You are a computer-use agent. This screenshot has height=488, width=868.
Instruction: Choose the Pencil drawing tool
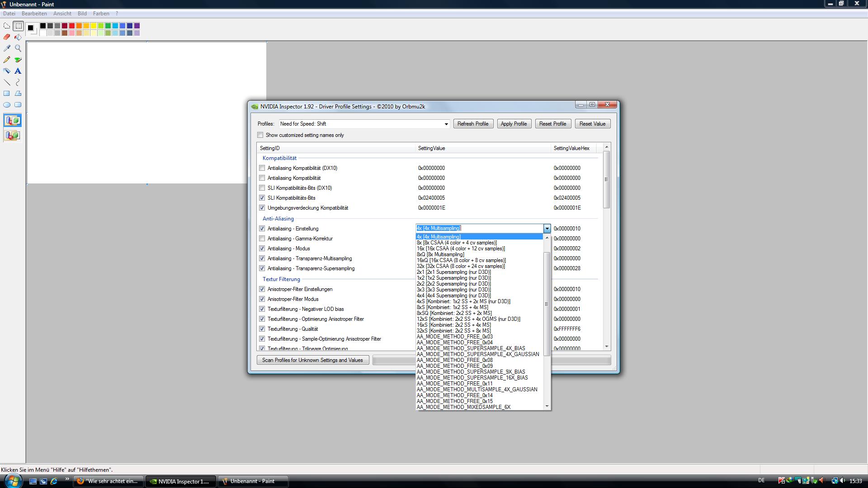point(7,60)
